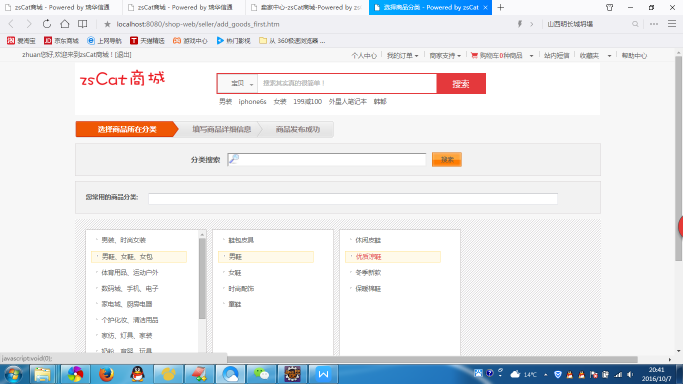Select 男鞋、女鞋、女包 category
This screenshot has height=384, width=683.
pos(139,257)
